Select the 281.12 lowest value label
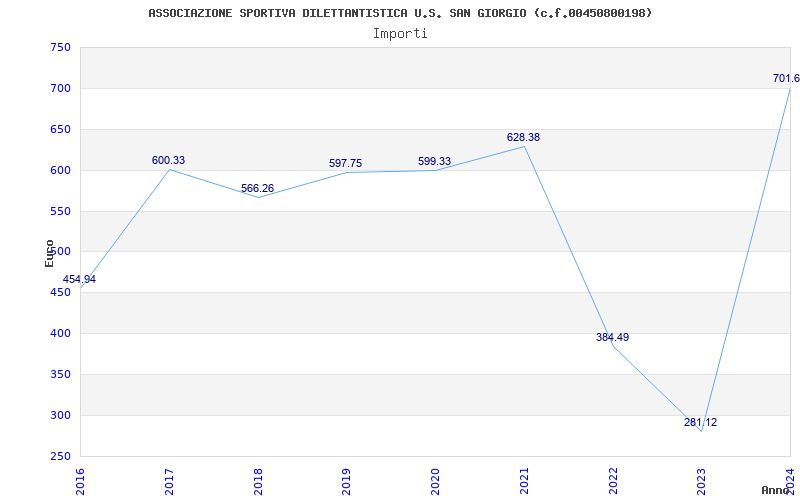Image resolution: width=800 pixels, height=500 pixels. coord(701,422)
